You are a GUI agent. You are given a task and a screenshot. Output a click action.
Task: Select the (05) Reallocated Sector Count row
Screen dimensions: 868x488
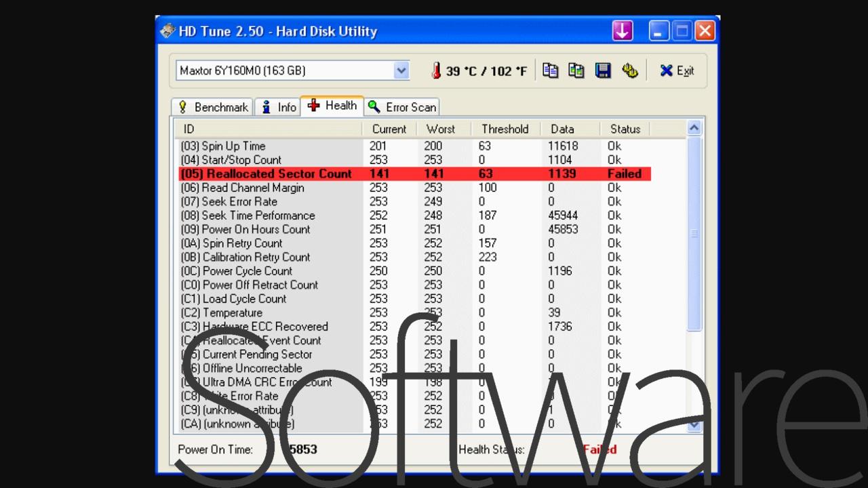(414, 174)
